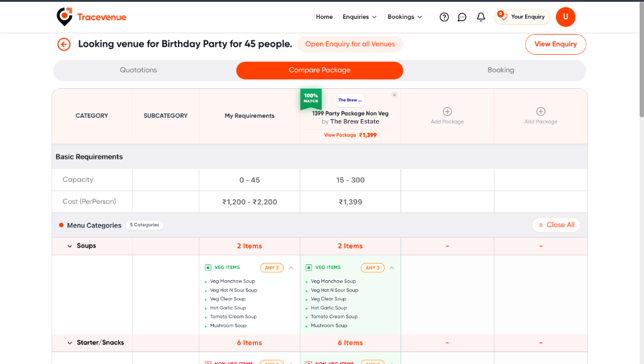Open the user avatar U menu
This screenshot has width=644, height=364.
[x=565, y=17]
